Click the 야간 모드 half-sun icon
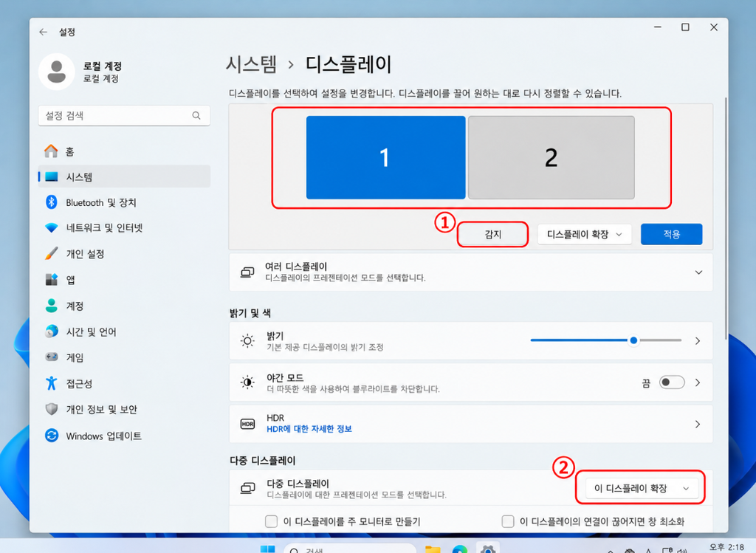756x553 pixels. (x=247, y=382)
